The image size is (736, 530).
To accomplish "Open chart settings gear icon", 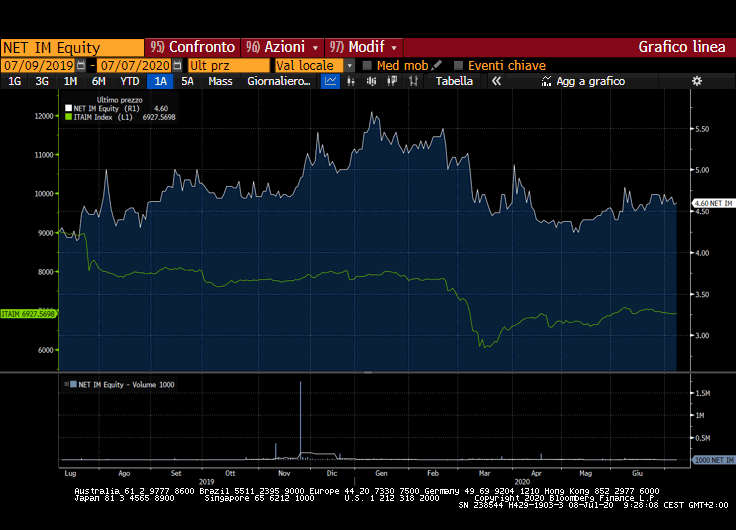I will [x=696, y=81].
